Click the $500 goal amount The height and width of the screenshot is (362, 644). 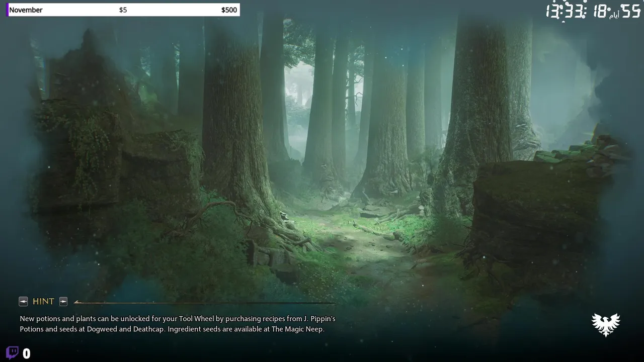229,10
